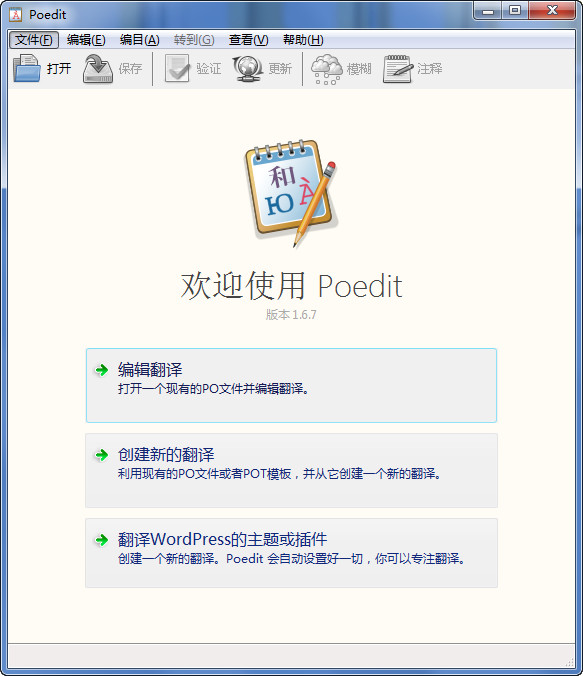
Task: Open the 查看(V) menu
Action: click(248, 40)
